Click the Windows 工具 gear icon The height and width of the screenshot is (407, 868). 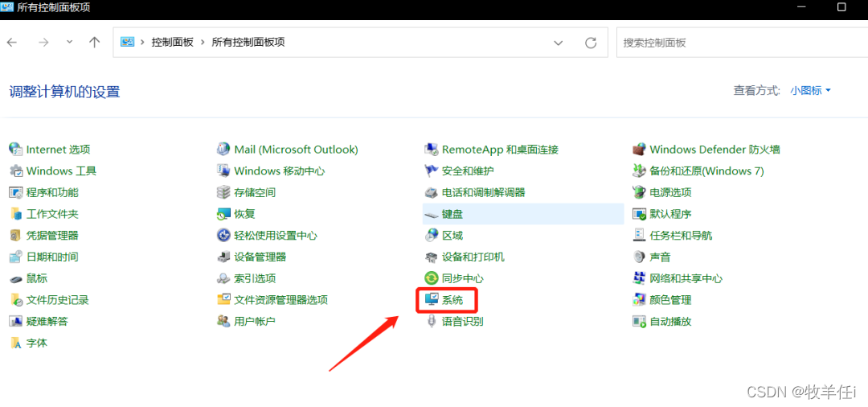click(16, 171)
